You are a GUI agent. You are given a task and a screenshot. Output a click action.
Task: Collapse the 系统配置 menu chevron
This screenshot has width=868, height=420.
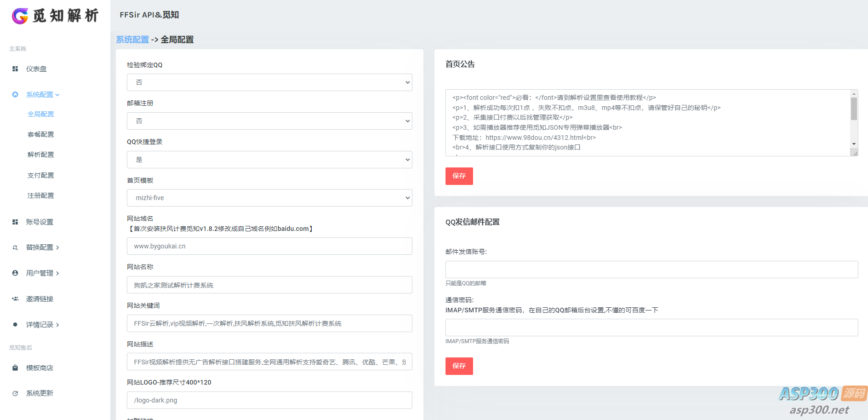pyautogui.click(x=57, y=95)
